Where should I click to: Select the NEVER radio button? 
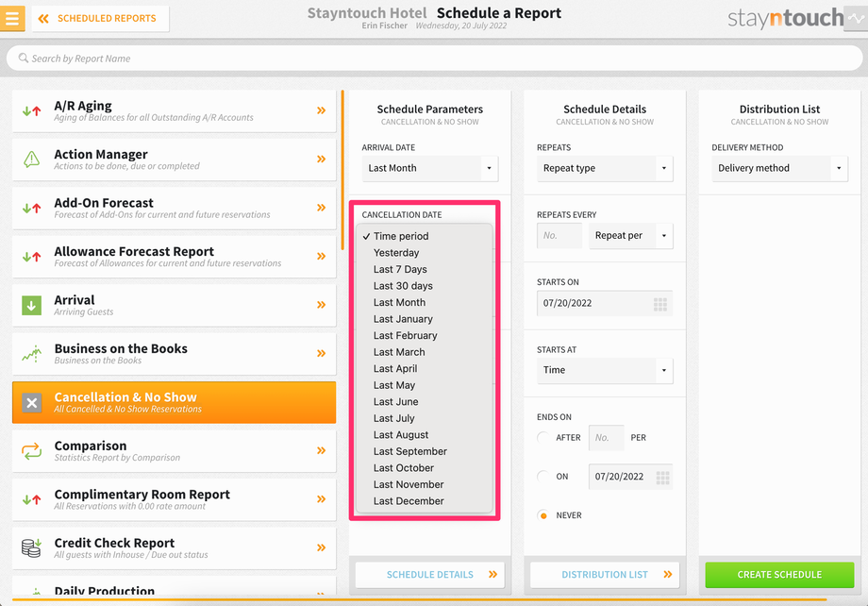click(543, 515)
